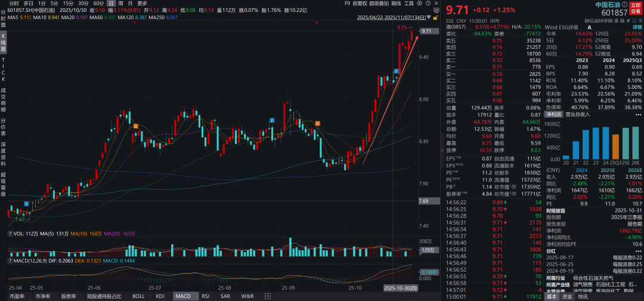644x301 pixels.
Task: Open 分价表 in left sidebar
Action: (4, 127)
